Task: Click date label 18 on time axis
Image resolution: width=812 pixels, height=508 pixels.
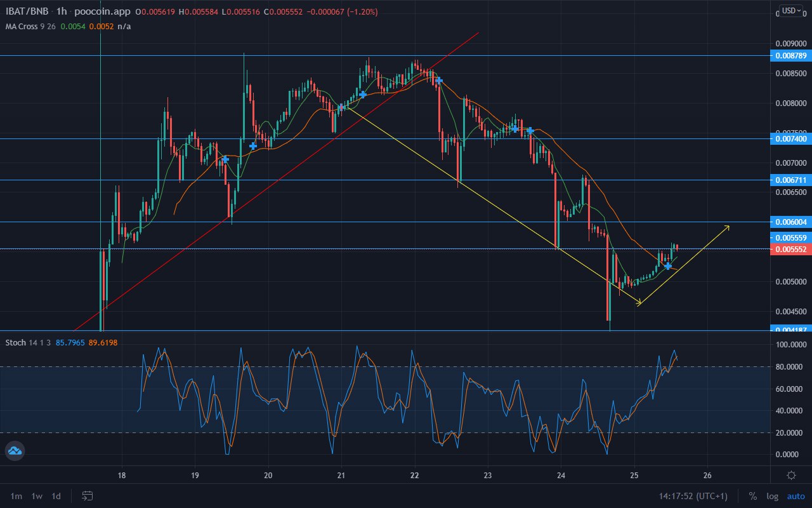Action: [122, 475]
